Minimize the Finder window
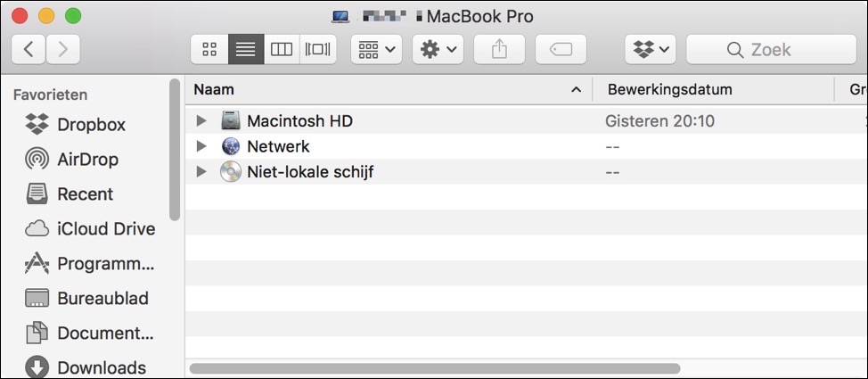Screen dimensions: 868x379 tap(46, 16)
